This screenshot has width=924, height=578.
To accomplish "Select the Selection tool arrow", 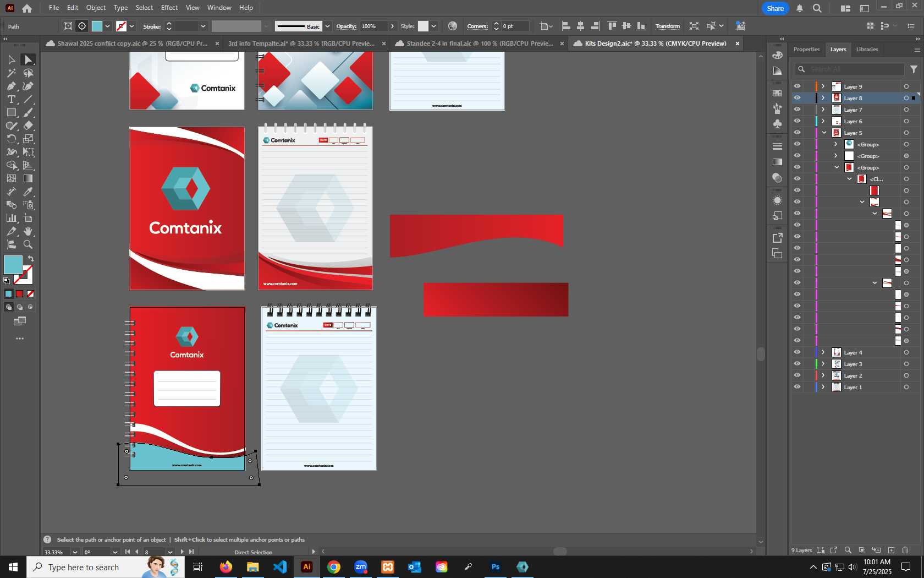I will click(x=11, y=59).
